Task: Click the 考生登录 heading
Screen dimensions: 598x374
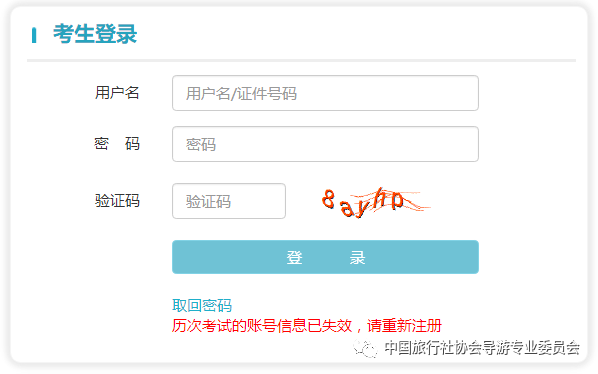Action: tap(95, 34)
